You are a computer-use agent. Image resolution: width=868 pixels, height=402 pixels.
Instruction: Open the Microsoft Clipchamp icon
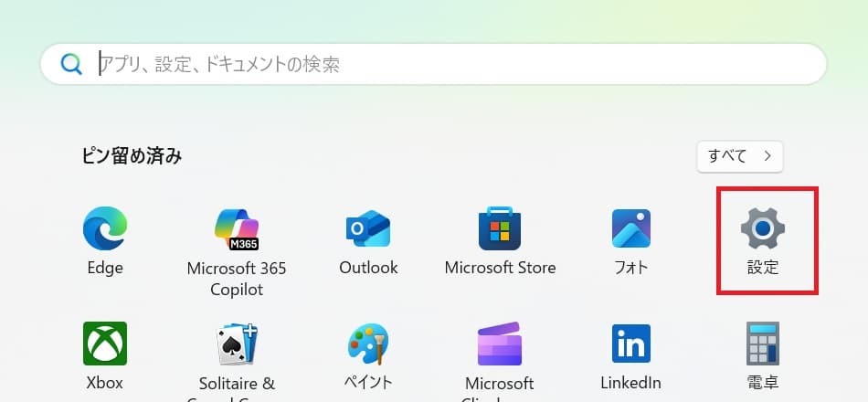tap(500, 344)
